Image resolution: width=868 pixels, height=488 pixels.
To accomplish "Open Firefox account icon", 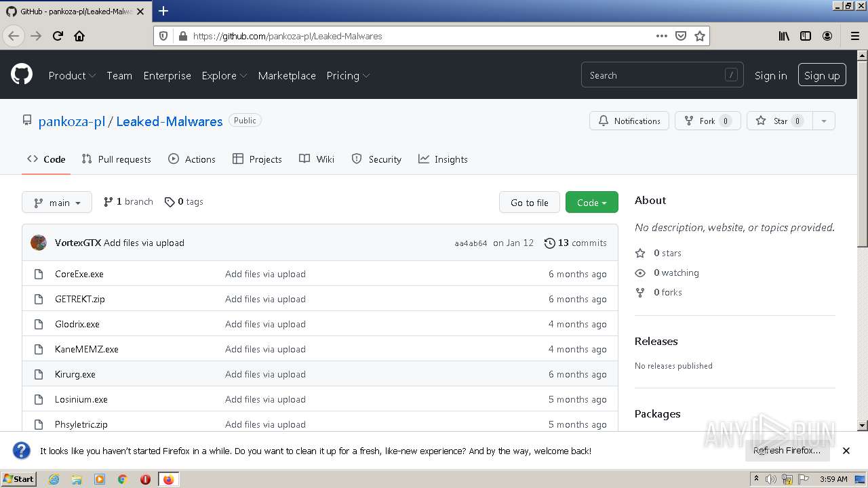I will (827, 36).
